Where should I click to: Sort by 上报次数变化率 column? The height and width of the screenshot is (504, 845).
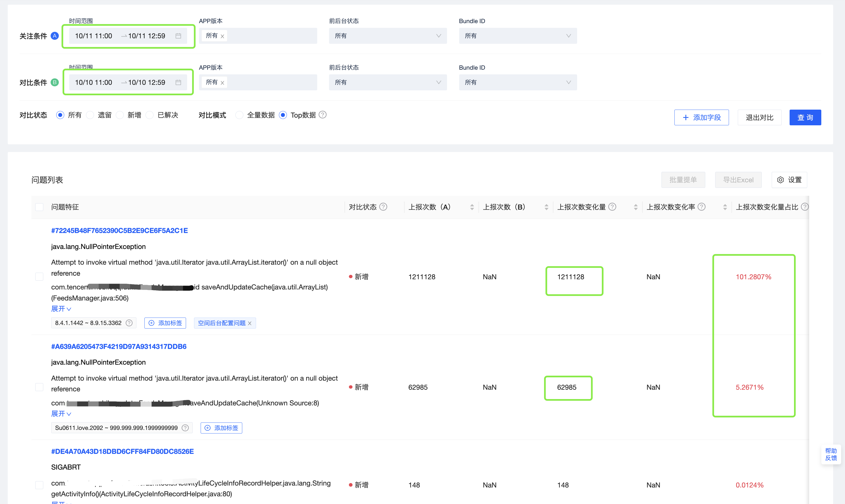tap(725, 207)
